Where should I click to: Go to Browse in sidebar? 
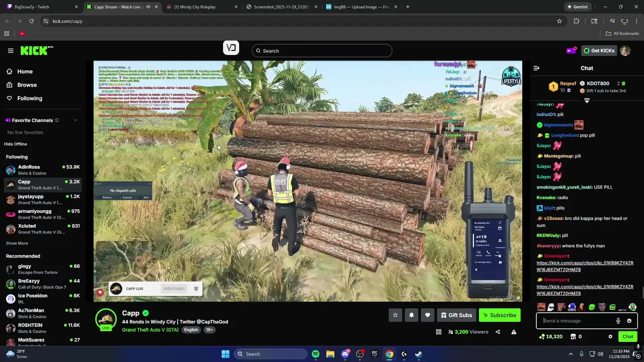[27, 85]
